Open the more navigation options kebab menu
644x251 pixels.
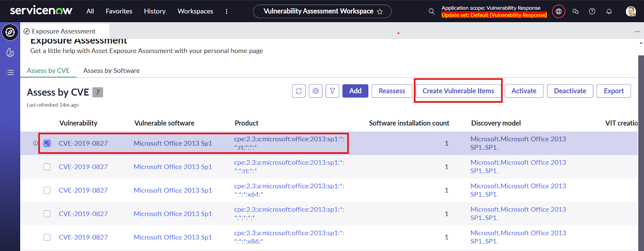tap(227, 11)
